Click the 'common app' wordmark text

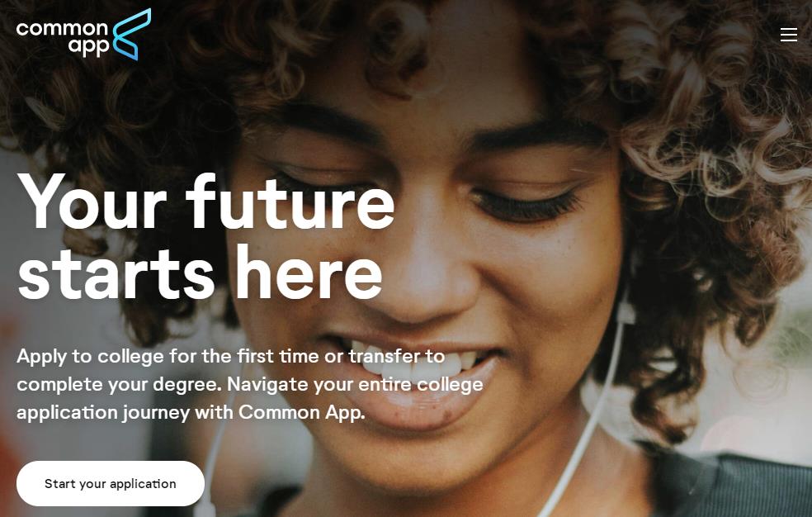coord(63,37)
